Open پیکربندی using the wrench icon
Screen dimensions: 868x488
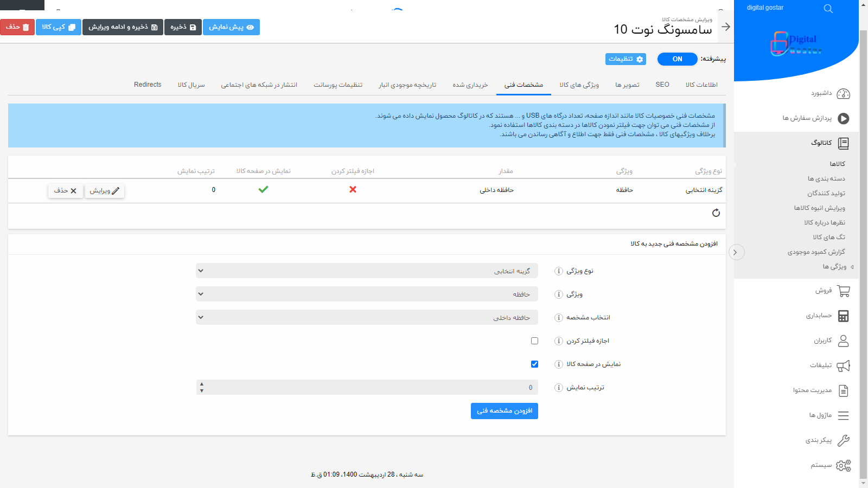coord(843,440)
